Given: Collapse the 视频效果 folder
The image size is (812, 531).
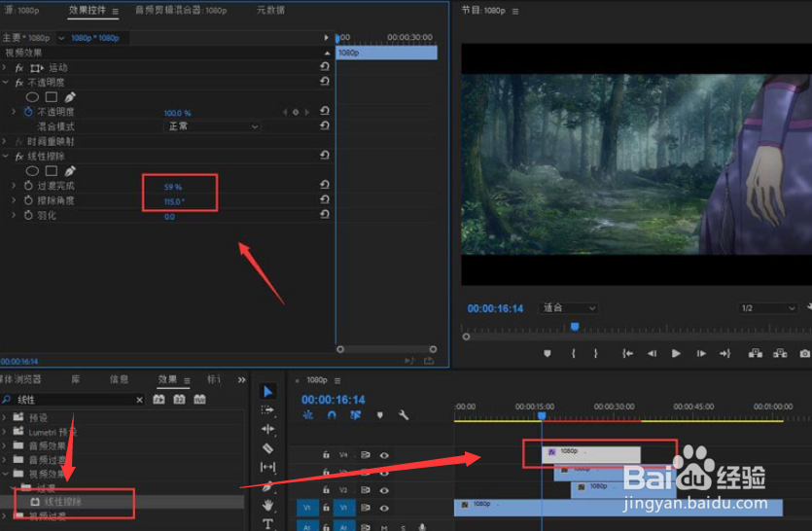Looking at the screenshot, I should (x=5, y=474).
